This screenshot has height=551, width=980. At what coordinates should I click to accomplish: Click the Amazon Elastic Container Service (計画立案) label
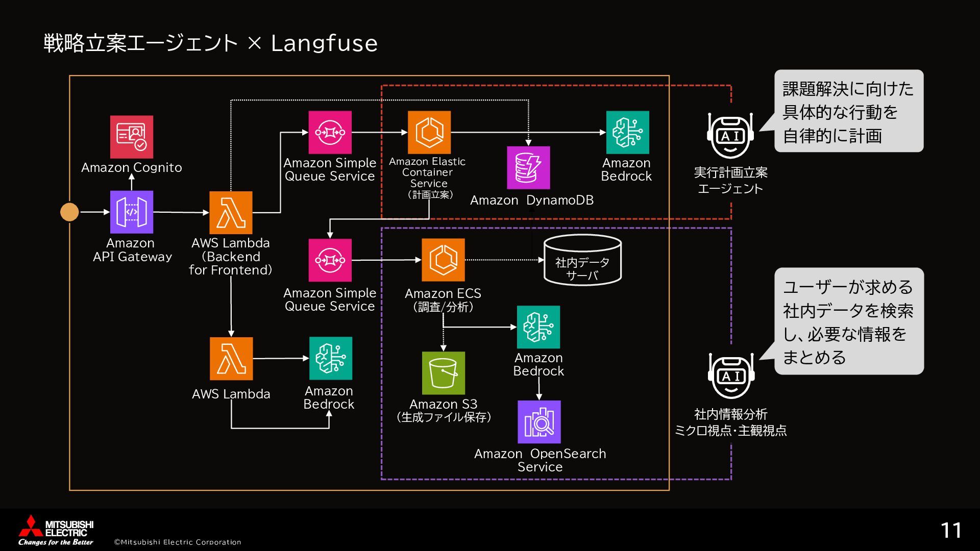pos(428,178)
